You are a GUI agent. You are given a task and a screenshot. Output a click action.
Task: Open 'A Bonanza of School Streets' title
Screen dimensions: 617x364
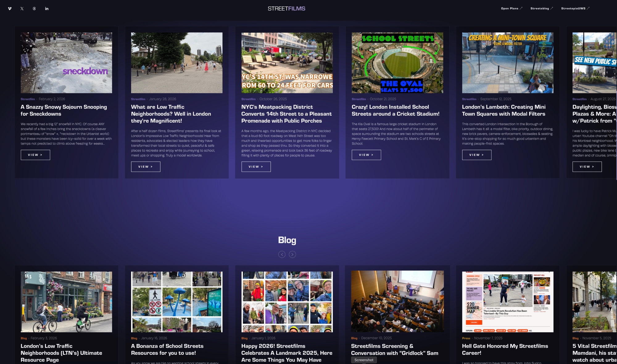tap(167, 350)
